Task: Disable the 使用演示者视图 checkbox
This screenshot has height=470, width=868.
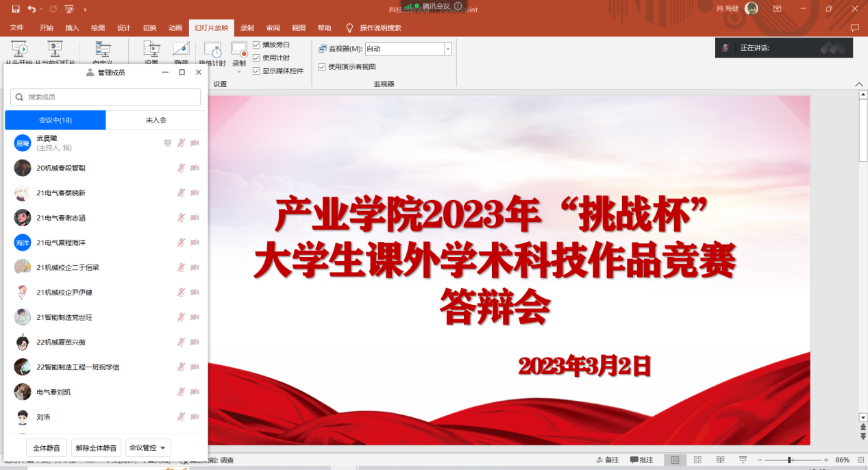Action: tap(322, 66)
